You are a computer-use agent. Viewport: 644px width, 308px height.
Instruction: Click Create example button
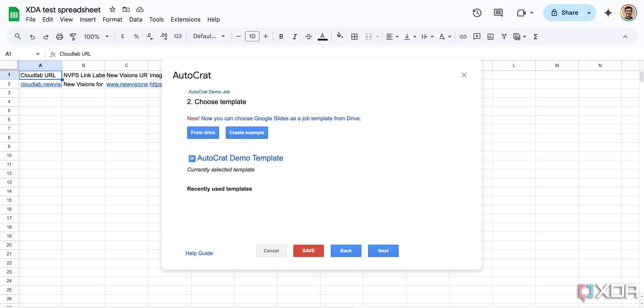coord(247,133)
